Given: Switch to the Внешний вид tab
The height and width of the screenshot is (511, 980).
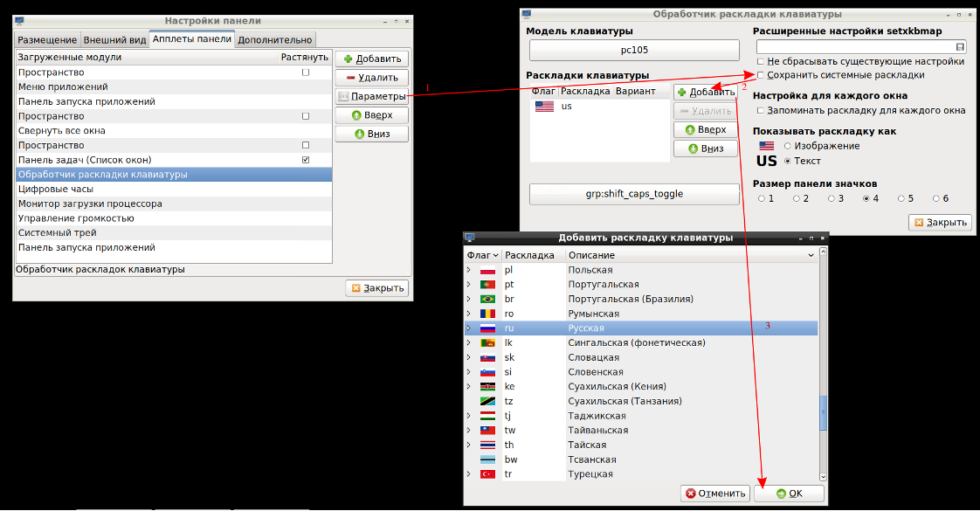Looking at the screenshot, I should [115, 40].
